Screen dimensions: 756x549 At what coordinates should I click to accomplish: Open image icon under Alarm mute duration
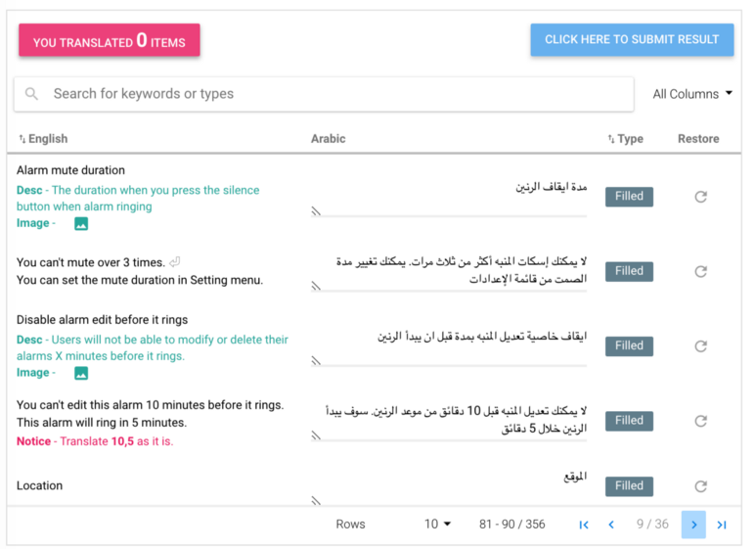(81, 224)
